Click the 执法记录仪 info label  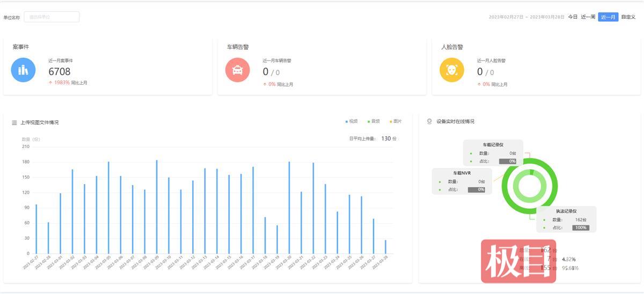pyautogui.click(x=566, y=211)
